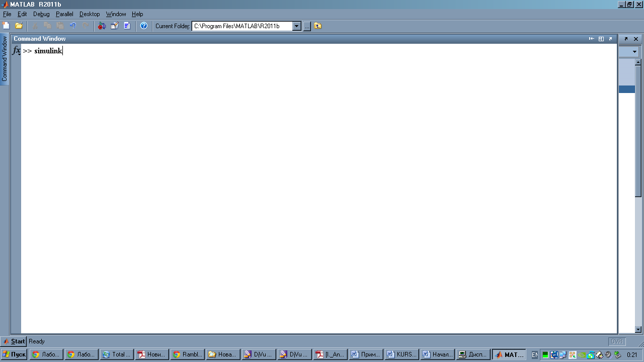Screen dimensions: 644x362
Task: Click the Copy toolbar icon
Action: coord(47,26)
